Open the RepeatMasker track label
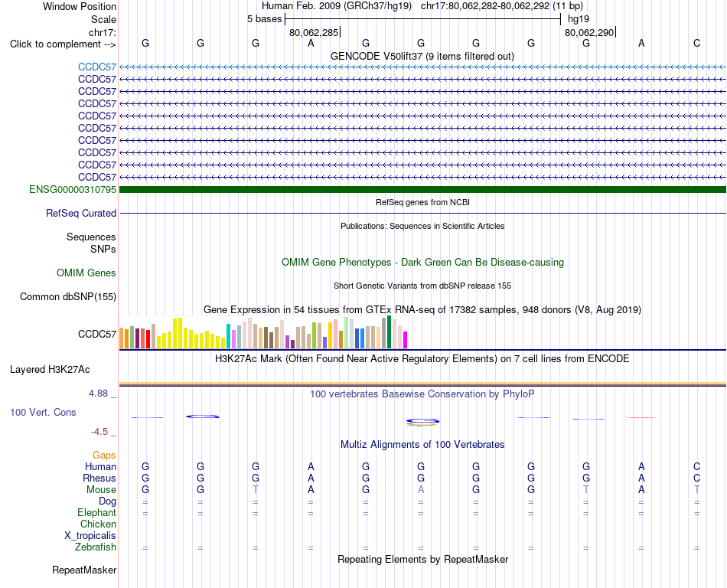The width and height of the screenshot is (727, 588). pyautogui.click(x=84, y=570)
